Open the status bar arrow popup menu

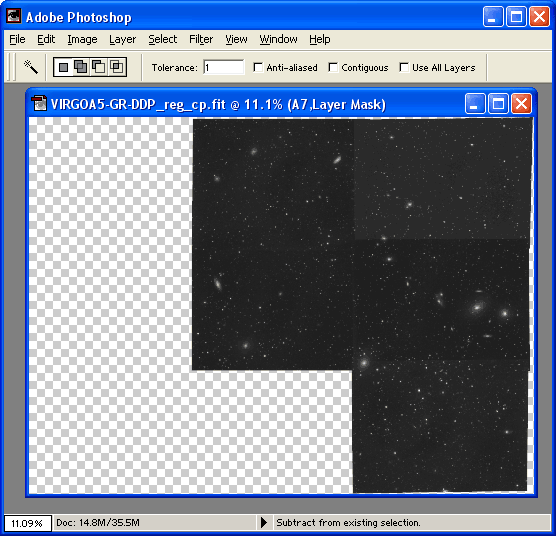263,523
